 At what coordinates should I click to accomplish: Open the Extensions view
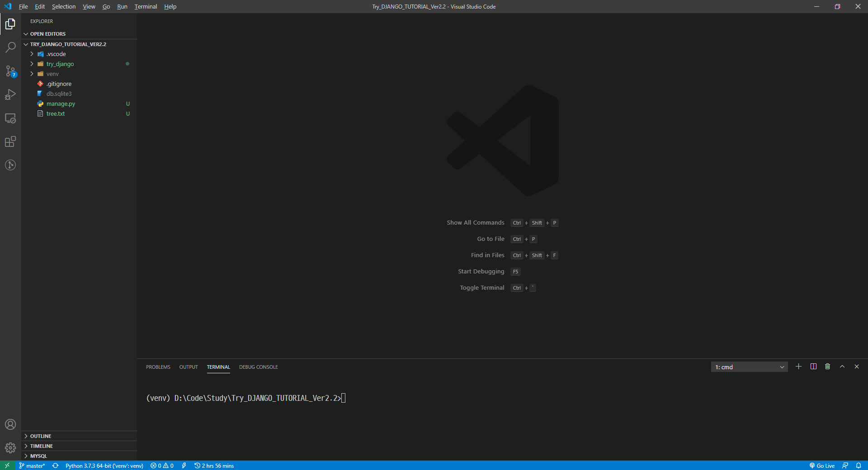click(10, 141)
